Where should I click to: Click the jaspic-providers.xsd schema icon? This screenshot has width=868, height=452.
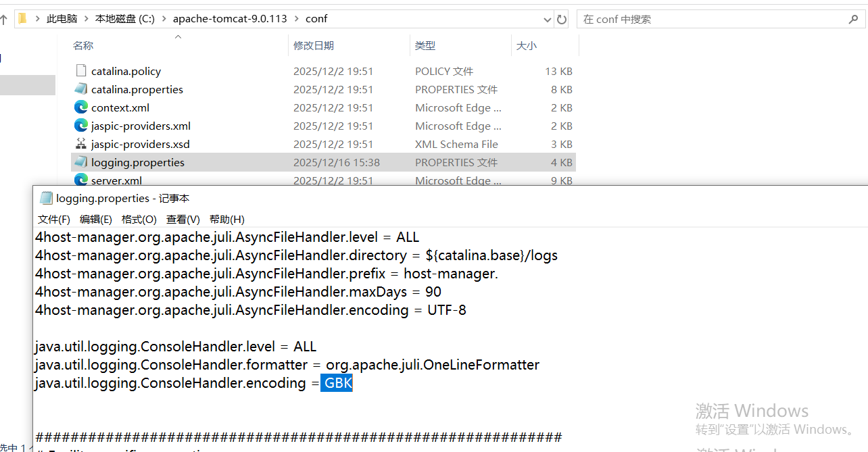pos(81,144)
